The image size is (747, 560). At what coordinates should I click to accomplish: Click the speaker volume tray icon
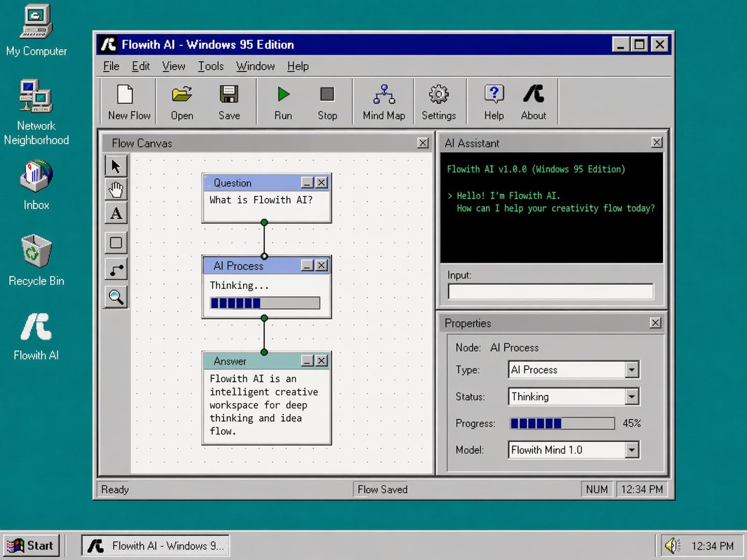(x=672, y=546)
